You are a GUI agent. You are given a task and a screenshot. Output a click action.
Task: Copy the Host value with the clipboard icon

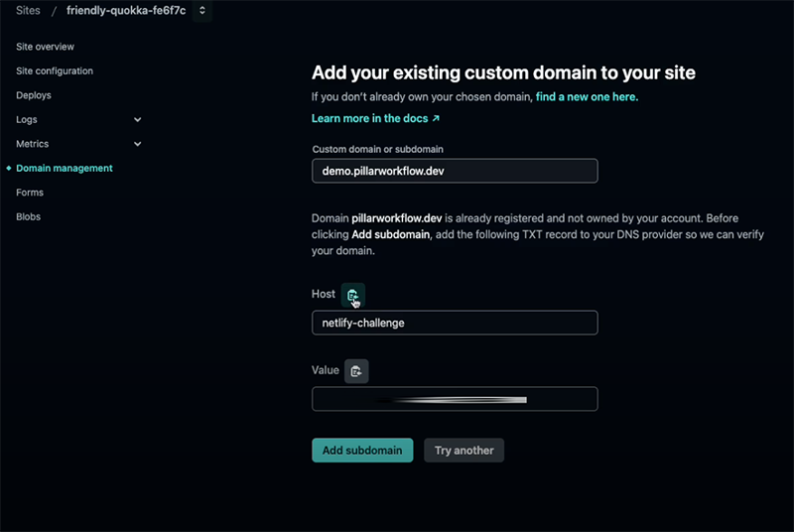tap(353, 295)
